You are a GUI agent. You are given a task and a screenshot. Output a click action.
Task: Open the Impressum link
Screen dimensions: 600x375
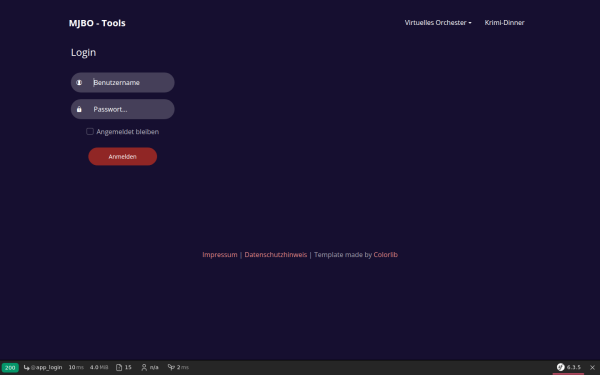coord(220,255)
